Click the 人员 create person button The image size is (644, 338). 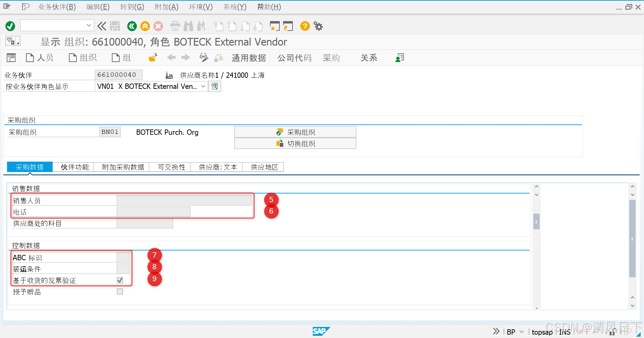[x=40, y=58]
